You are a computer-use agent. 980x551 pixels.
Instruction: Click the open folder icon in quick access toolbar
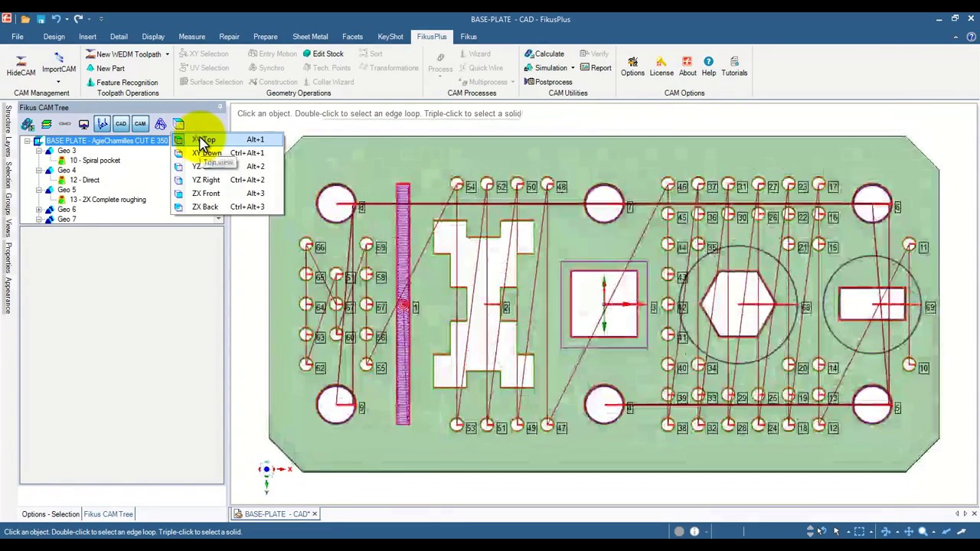[x=25, y=18]
